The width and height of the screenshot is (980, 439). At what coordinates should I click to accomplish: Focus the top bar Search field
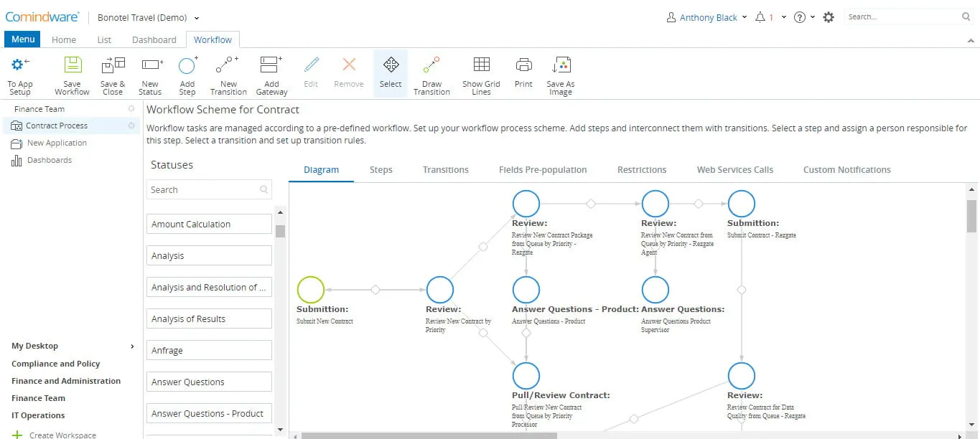[909, 16]
